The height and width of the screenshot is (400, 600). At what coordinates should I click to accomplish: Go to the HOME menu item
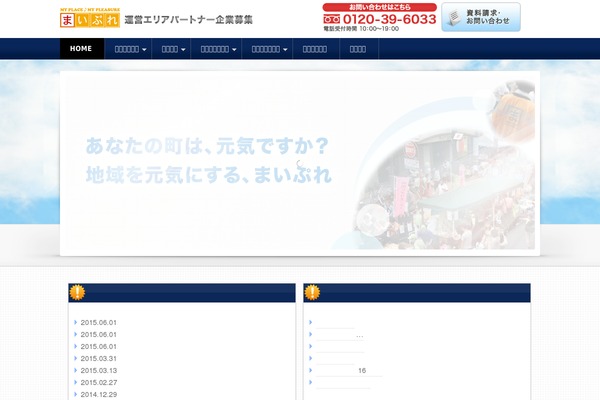tap(82, 49)
